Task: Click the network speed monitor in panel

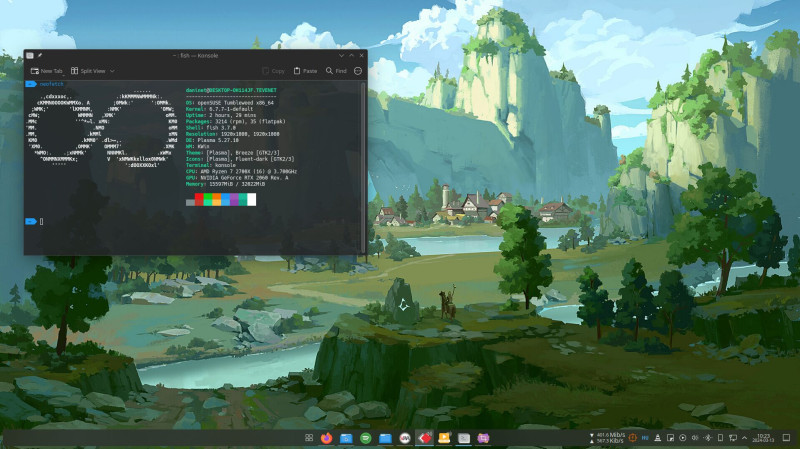Action: point(607,438)
